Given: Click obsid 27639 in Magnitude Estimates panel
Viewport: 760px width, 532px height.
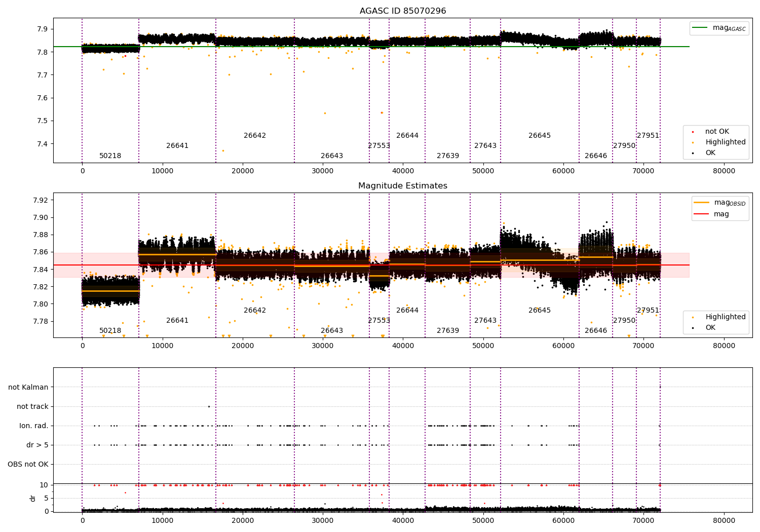Looking at the screenshot, I should [x=448, y=330].
